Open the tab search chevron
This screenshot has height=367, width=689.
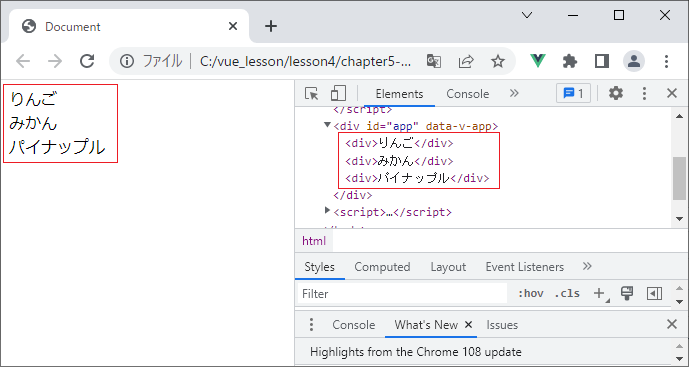[527, 15]
